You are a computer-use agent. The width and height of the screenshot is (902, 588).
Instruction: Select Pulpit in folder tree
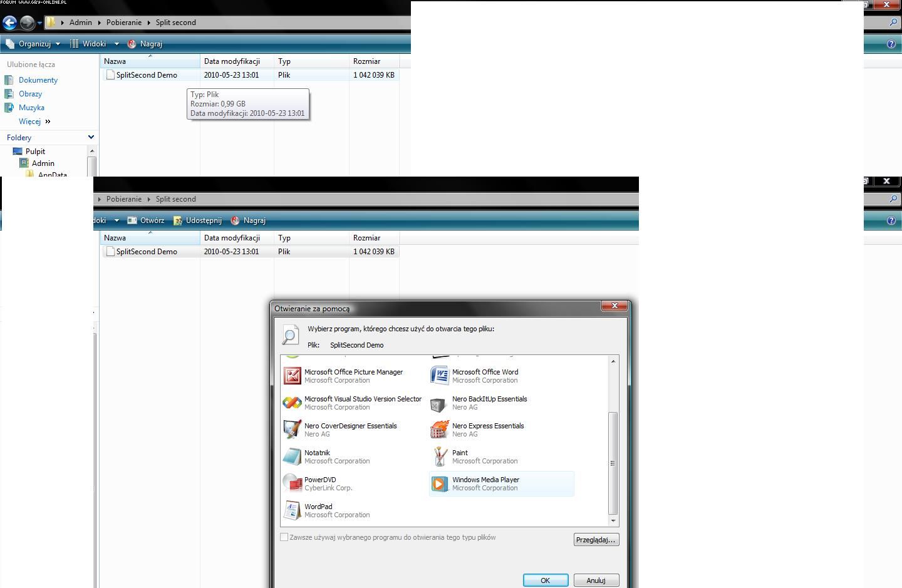click(35, 152)
